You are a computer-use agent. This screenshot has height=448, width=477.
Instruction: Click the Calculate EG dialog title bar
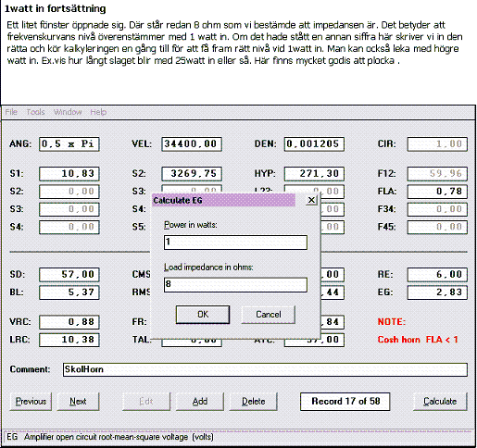223,200
